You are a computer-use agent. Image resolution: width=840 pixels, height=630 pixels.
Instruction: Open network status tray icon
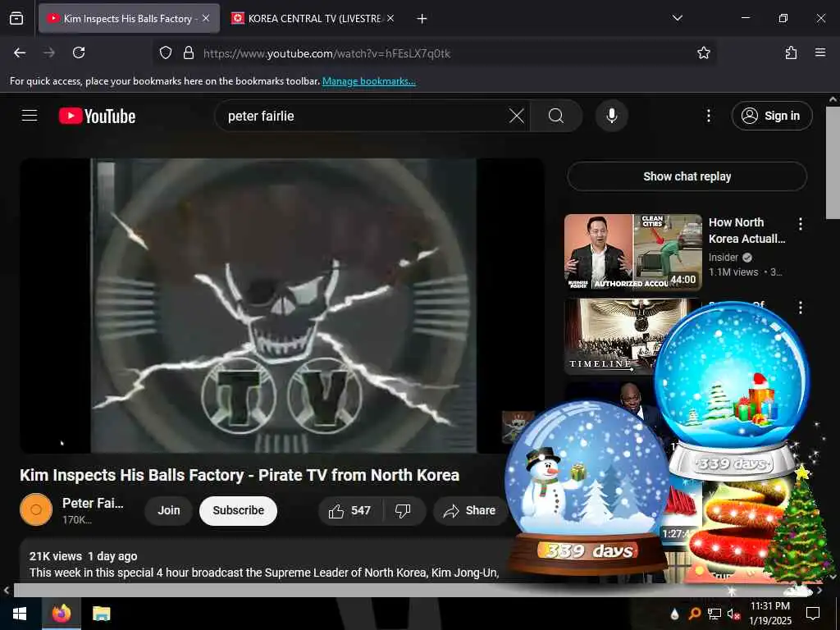coord(714,614)
